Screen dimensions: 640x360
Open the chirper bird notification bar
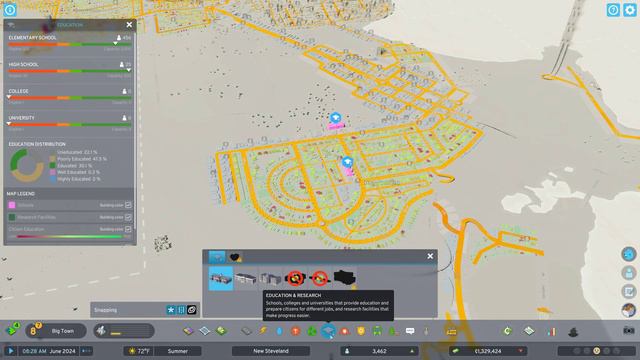[x=124, y=331]
